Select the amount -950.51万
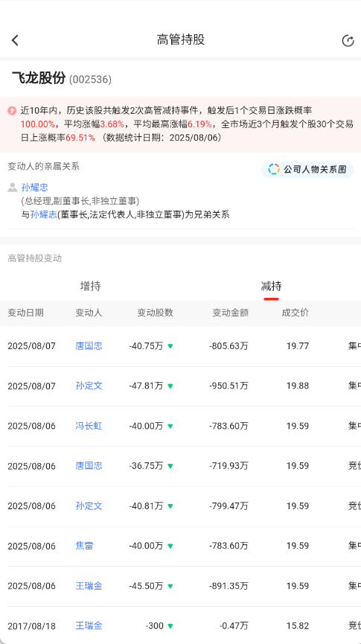The width and height of the screenshot is (361, 644). tap(229, 386)
